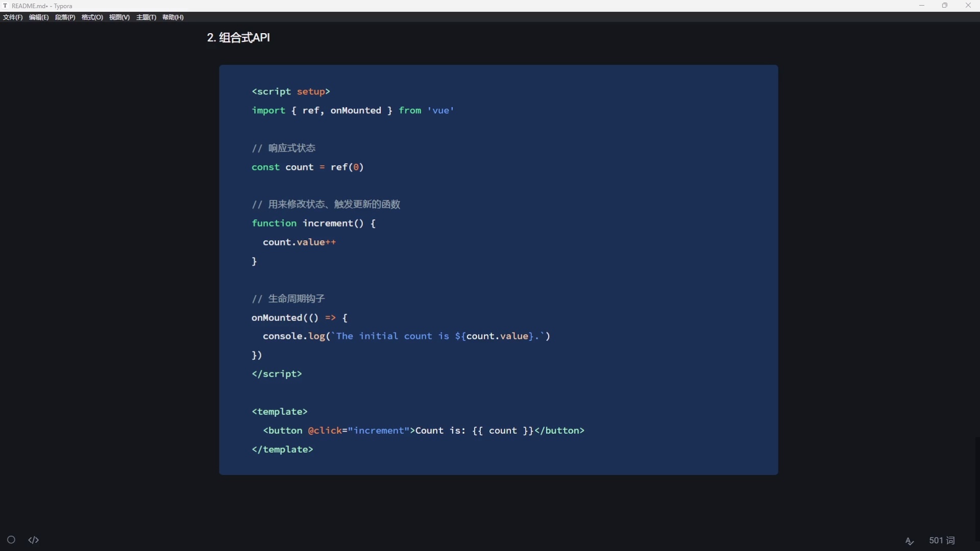
Task: Place the cursor in the heading 2. 组合式API
Action: 238,38
